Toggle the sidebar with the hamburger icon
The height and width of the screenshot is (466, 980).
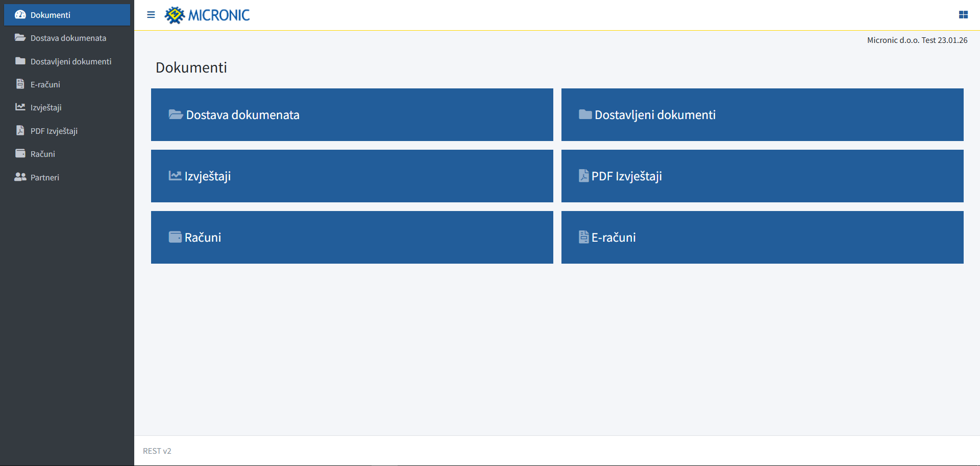point(151,15)
